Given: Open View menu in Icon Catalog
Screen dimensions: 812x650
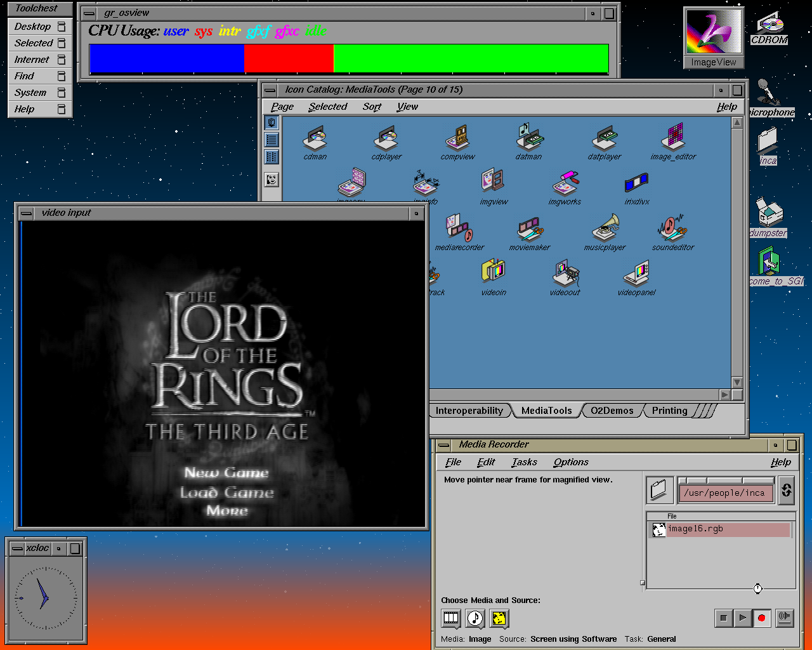Looking at the screenshot, I should (x=407, y=107).
